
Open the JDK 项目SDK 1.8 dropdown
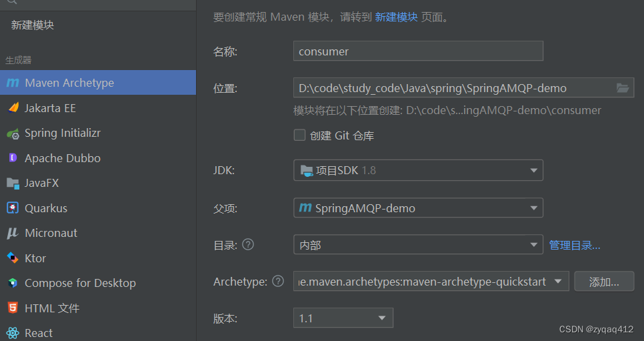pyautogui.click(x=418, y=170)
